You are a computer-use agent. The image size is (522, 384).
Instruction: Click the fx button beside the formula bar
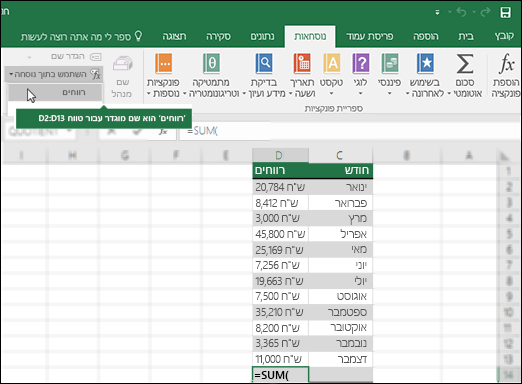(163, 131)
